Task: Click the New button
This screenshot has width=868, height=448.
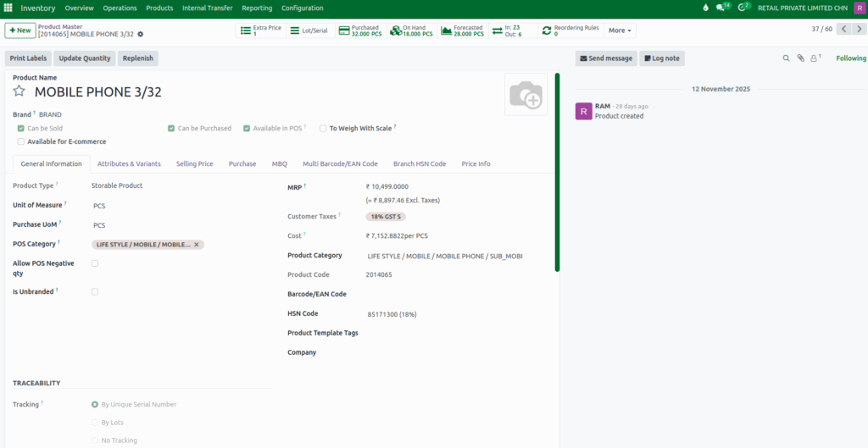Action: point(20,30)
